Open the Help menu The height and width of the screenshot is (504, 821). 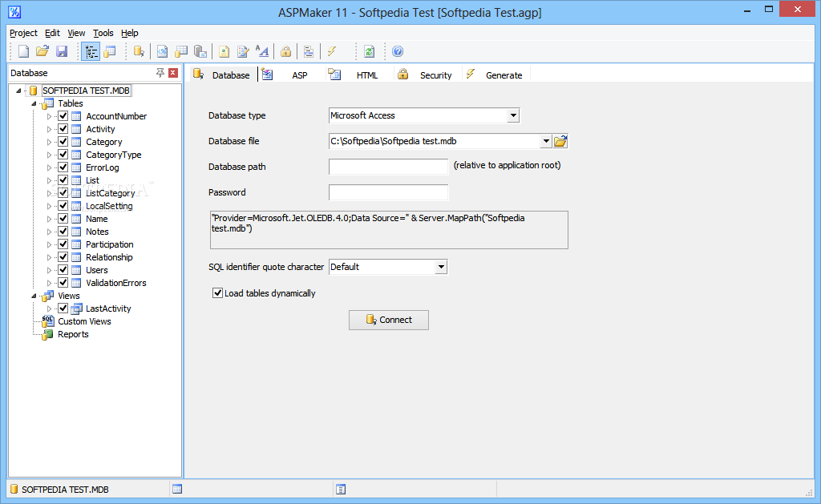coord(130,33)
